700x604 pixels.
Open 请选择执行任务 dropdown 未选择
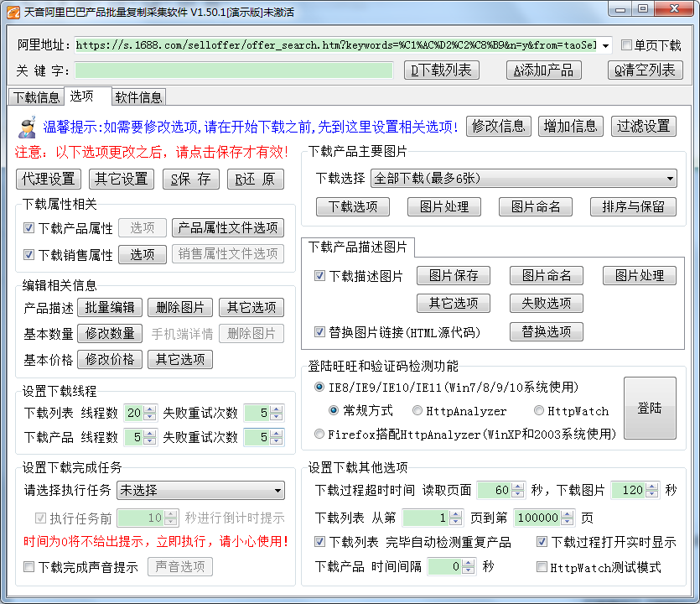click(201, 490)
